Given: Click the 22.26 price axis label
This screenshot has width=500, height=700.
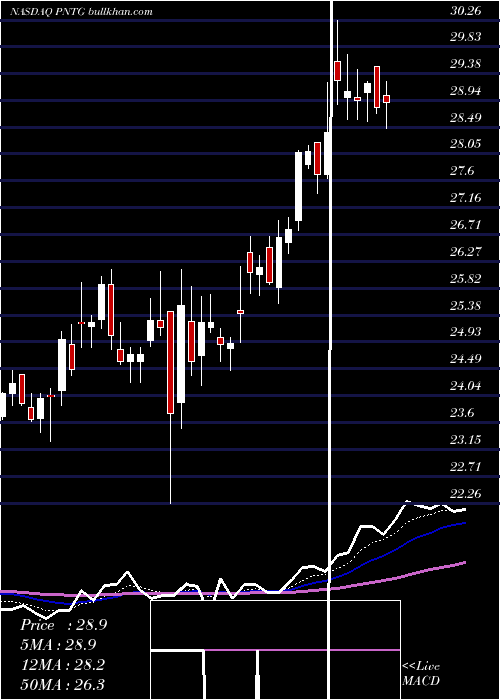Looking at the screenshot, I should (x=466, y=494).
